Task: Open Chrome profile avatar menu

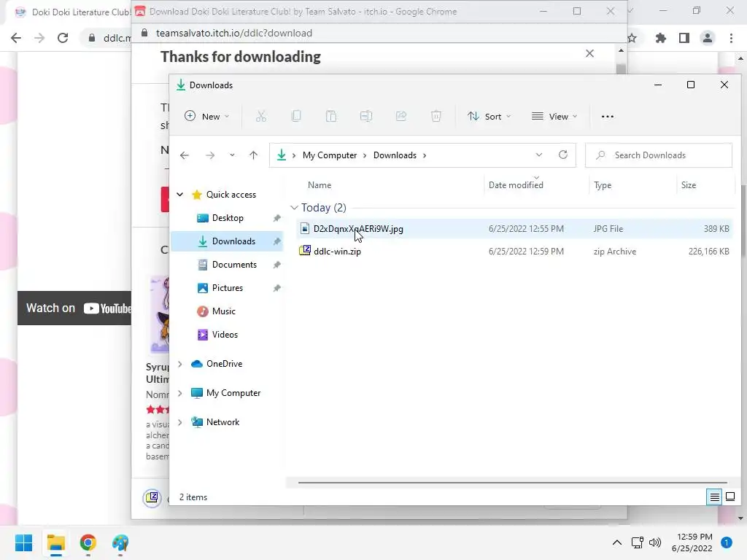Action: [x=708, y=38]
